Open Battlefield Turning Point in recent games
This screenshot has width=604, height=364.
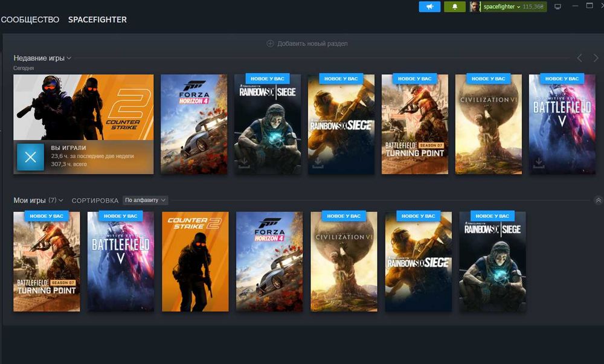point(415,124)
